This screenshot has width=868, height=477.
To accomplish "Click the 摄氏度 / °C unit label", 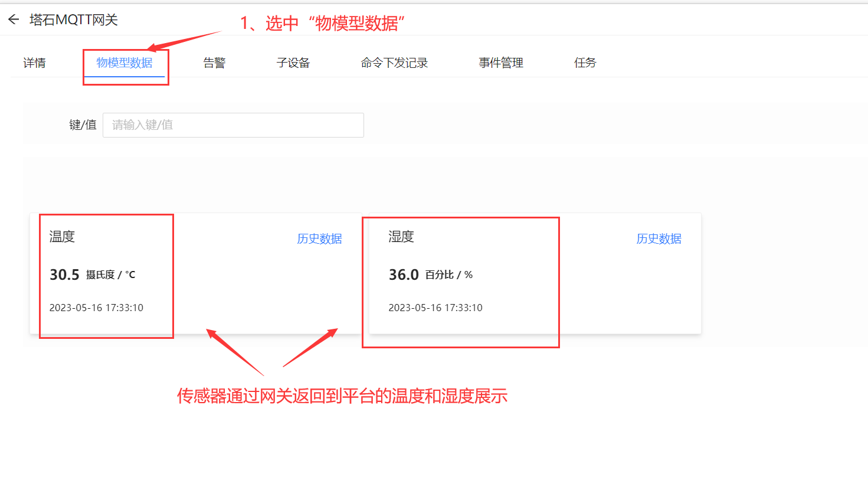I will [x=111, y=275].
